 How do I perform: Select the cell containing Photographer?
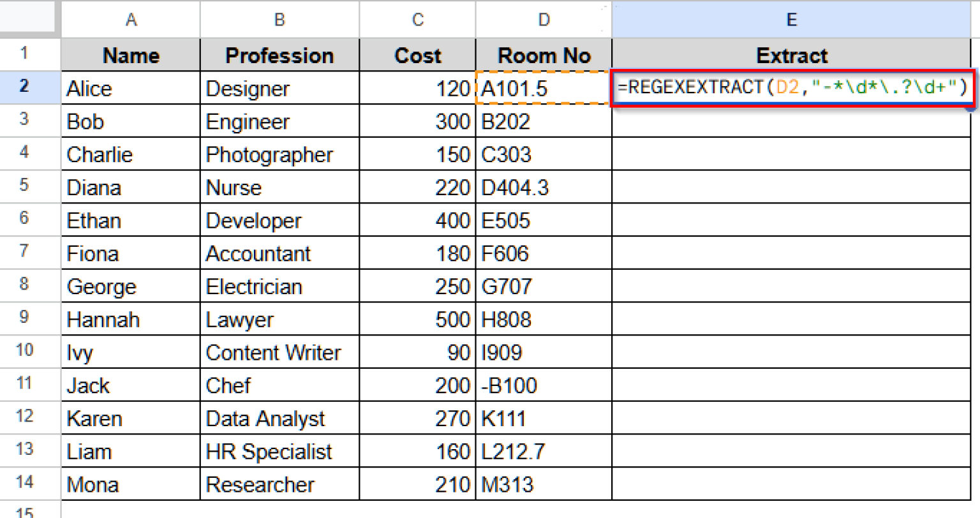279,154
